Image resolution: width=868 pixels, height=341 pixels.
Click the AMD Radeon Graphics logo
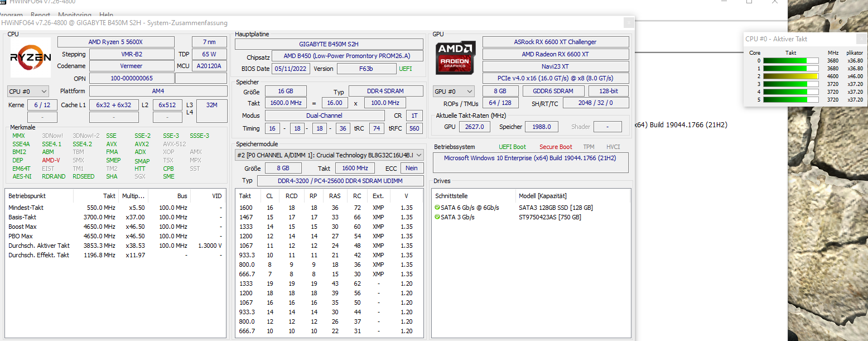[x=456, y=57]
